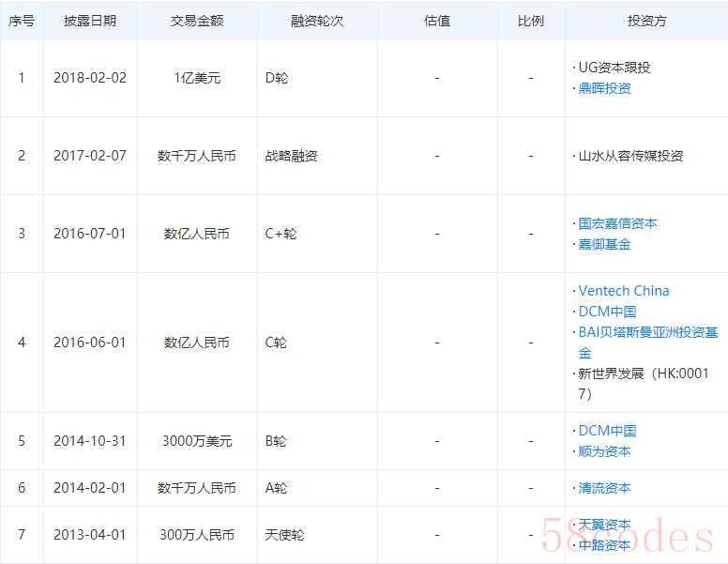
Task: Select the 2018-02-02 date cell
Action: [x=90, y=78]
